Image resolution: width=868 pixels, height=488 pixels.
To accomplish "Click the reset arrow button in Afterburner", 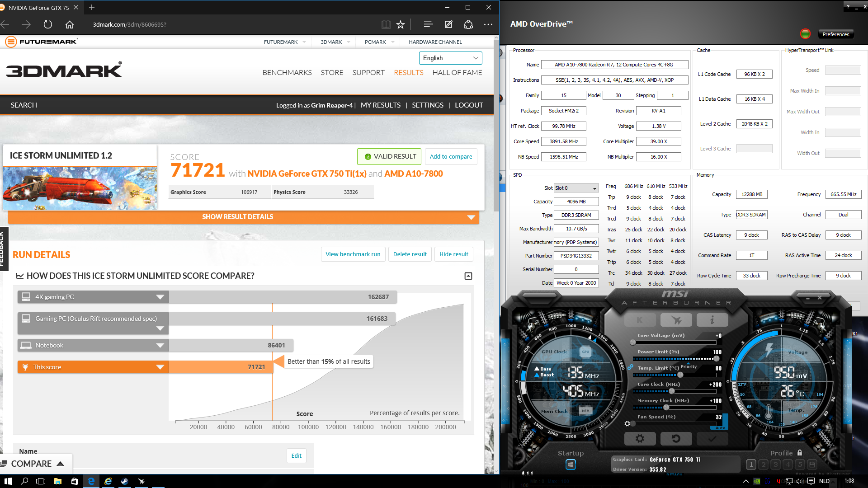I will (x=676, y=438).
